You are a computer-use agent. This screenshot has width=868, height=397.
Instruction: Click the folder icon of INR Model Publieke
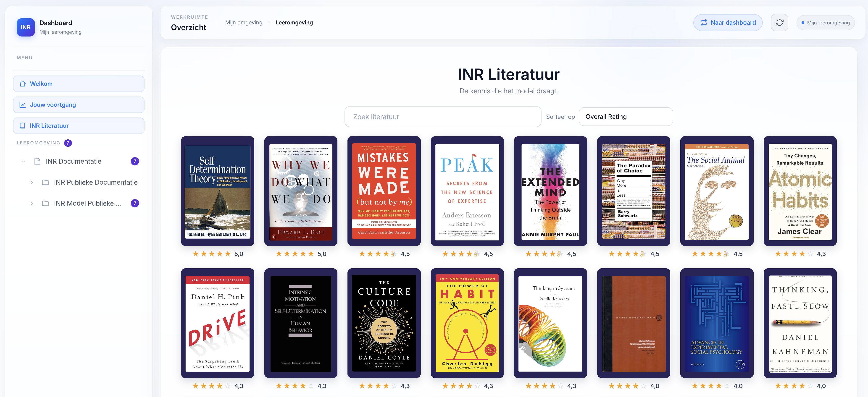click(45, 203)
